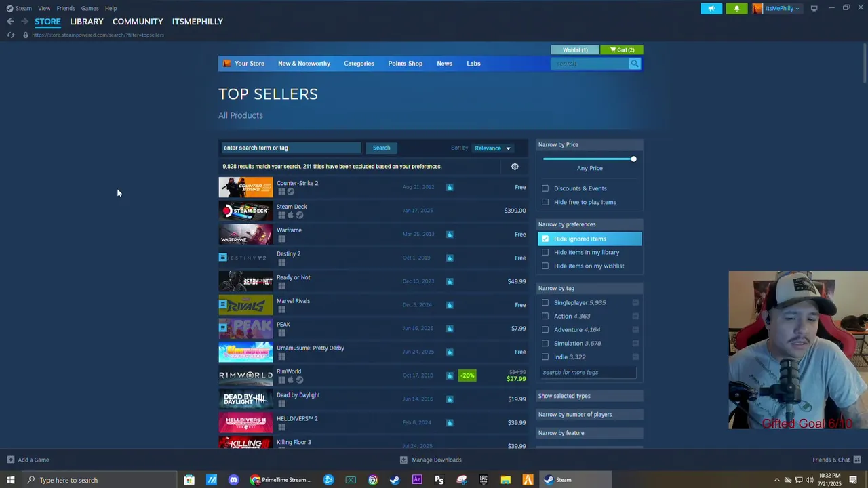
Task: Click the volume icon in system tray
Action: (x=810, y=480)
